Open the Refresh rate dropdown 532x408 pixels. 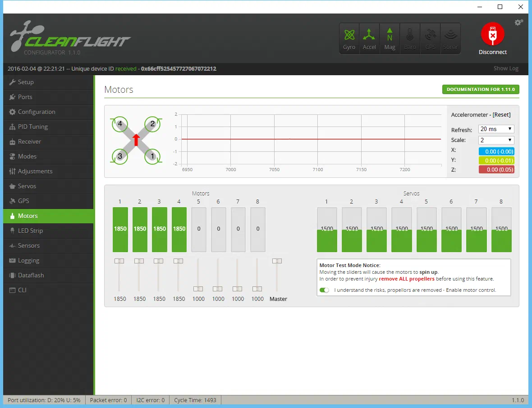(x=496, y=129)
